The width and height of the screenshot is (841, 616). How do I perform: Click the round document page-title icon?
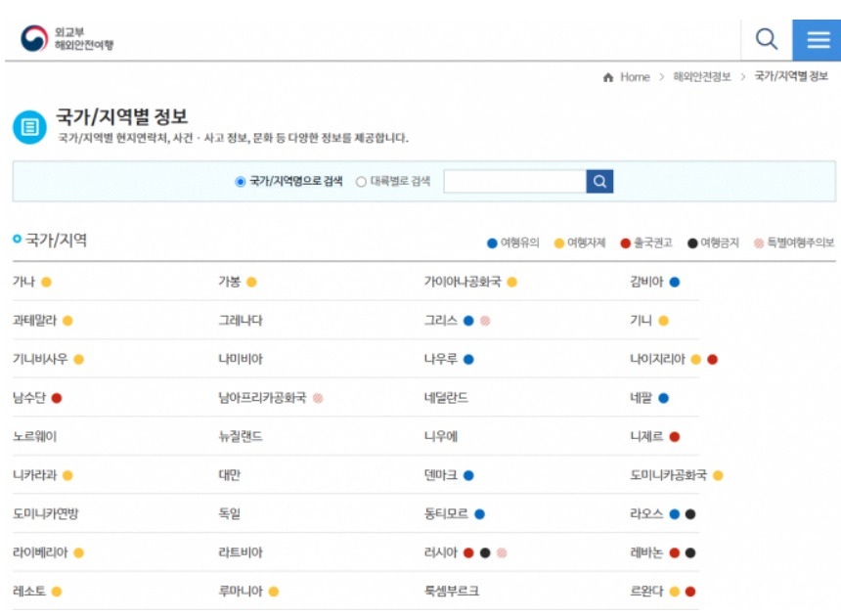29,127
